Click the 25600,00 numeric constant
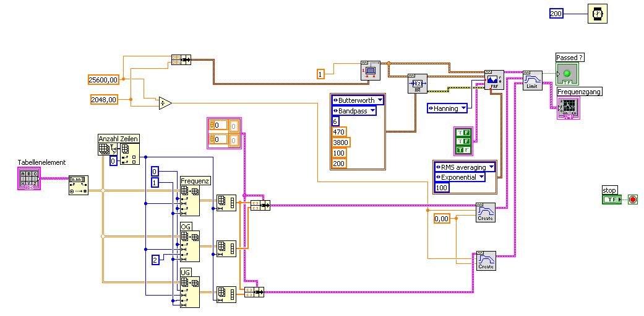Screen dimensions: 644x316 point(104,79)
